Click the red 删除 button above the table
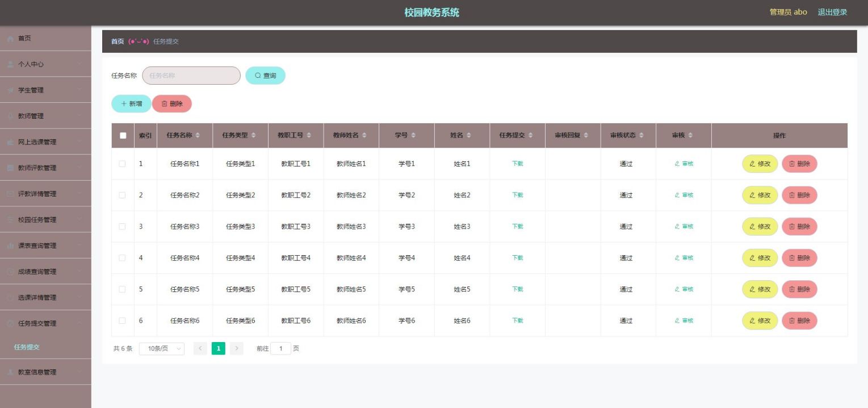868x408 pixels. [x=172, y=104]
